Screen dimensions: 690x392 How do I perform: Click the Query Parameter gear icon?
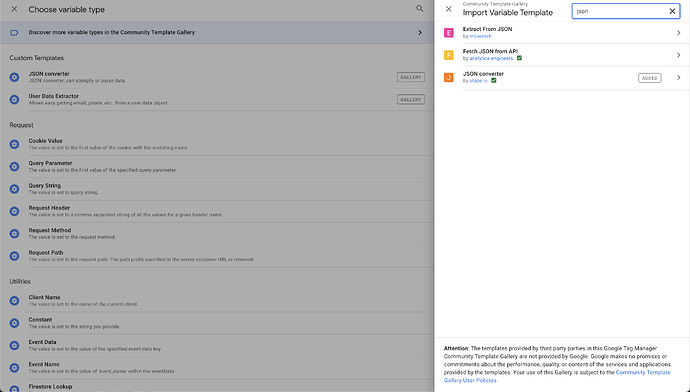(14, 167)
